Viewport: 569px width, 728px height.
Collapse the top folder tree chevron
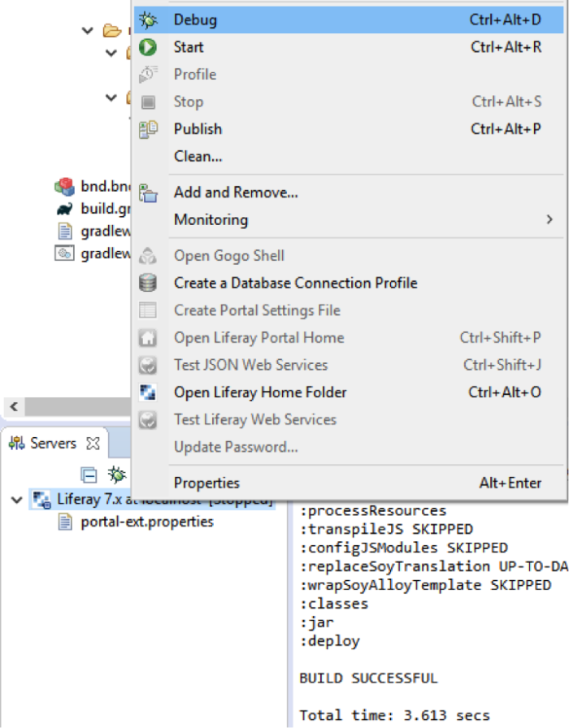click(x=87, y=31)
